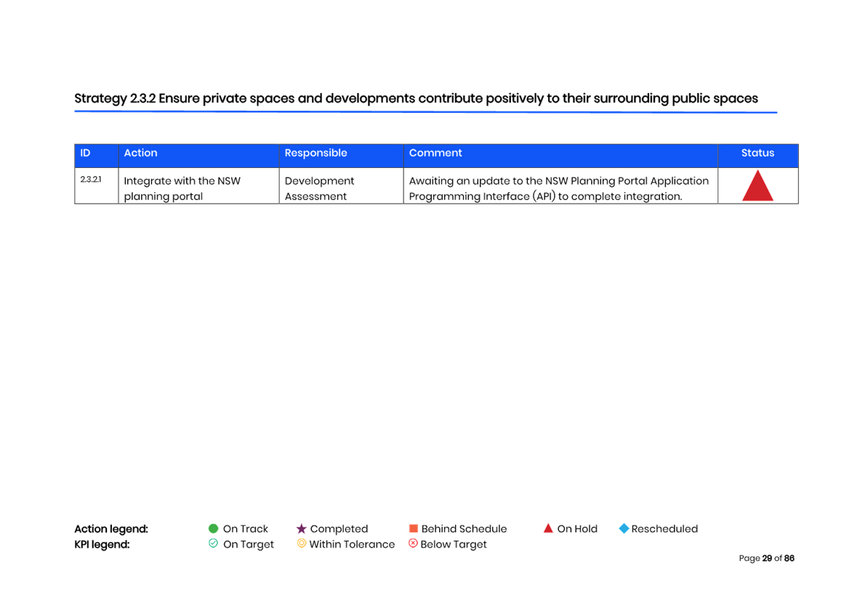Click the 'KPI legend:' label
Screen dimensions: 868x614
coord(102,544)
